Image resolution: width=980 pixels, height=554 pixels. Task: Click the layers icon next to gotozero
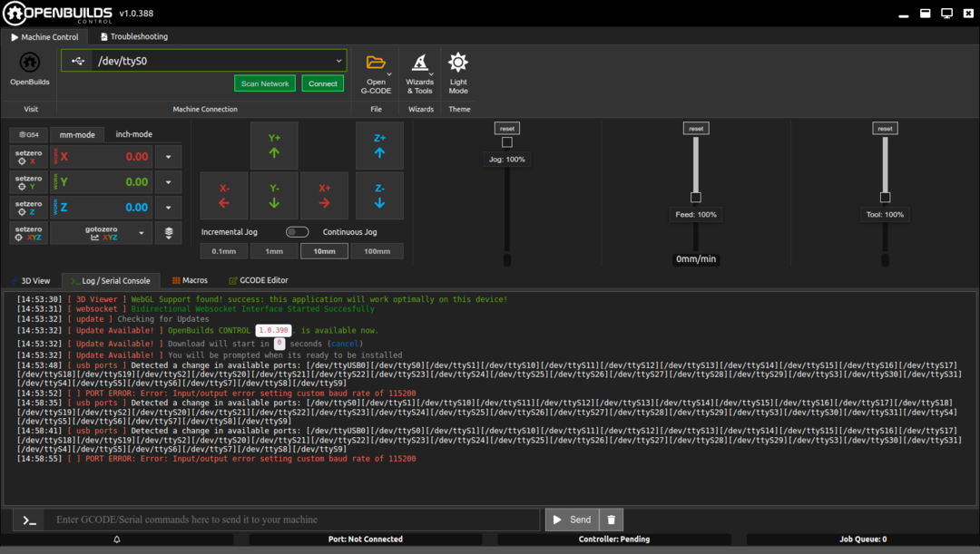169,233
